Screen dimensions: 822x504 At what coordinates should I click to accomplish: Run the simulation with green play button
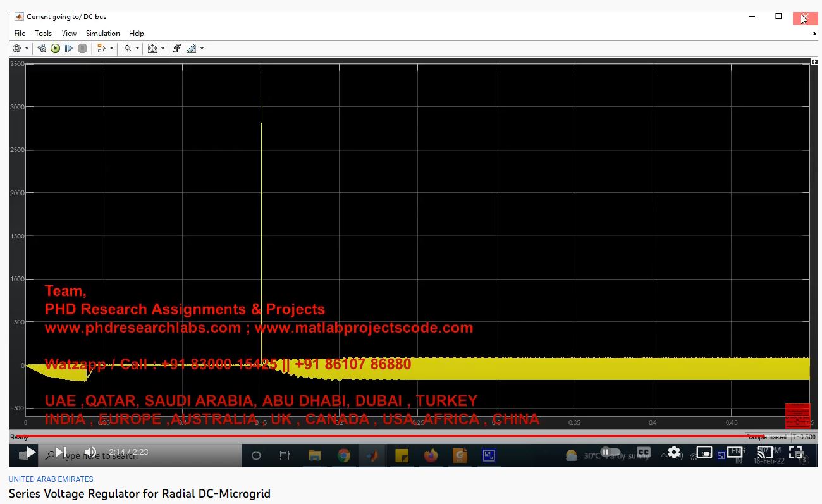(x=56, y=49)
